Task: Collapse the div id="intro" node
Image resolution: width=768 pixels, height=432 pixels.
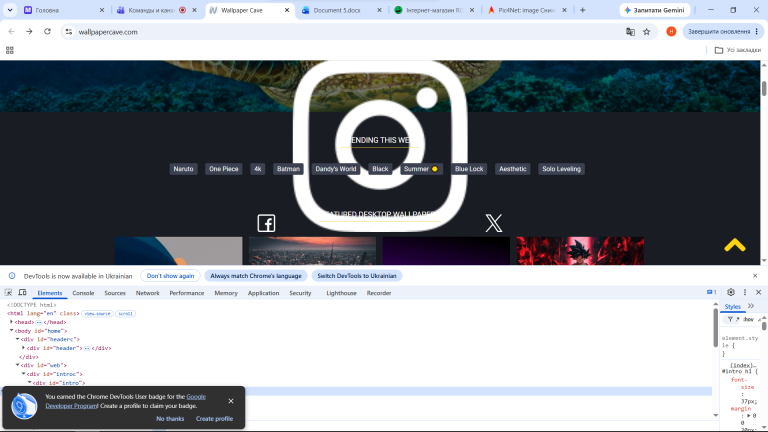Action: tap(29, 383)
